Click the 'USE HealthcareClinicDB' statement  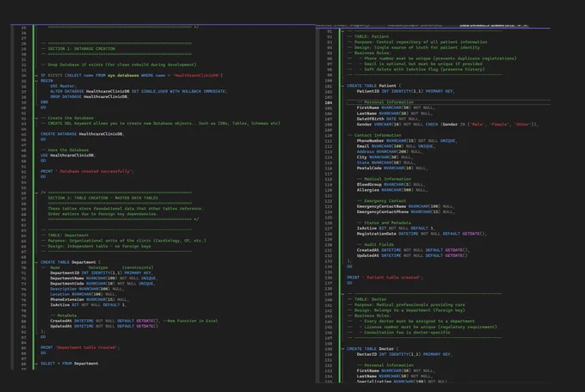67,155
